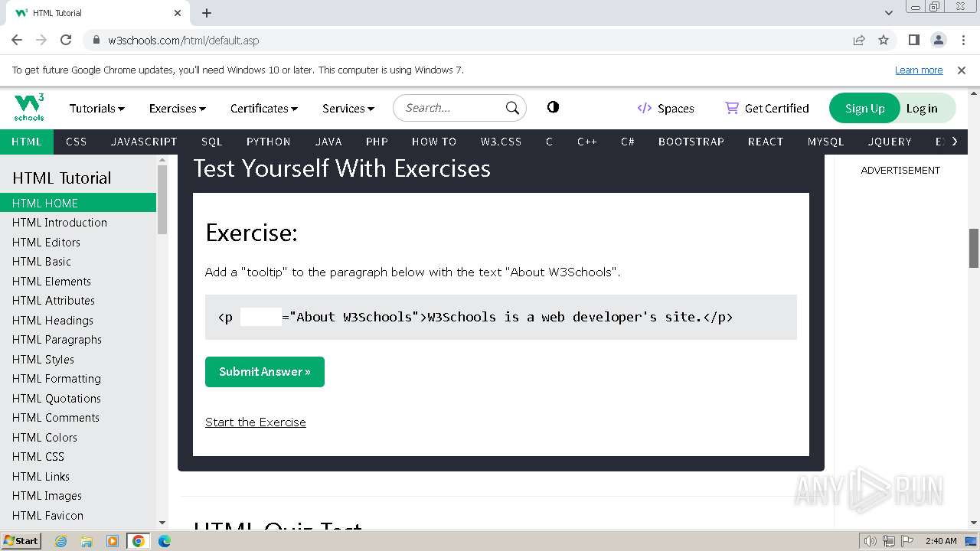Open Internet Explorer from taskbar
Screen dimensions: 980x551
(60, 541)
